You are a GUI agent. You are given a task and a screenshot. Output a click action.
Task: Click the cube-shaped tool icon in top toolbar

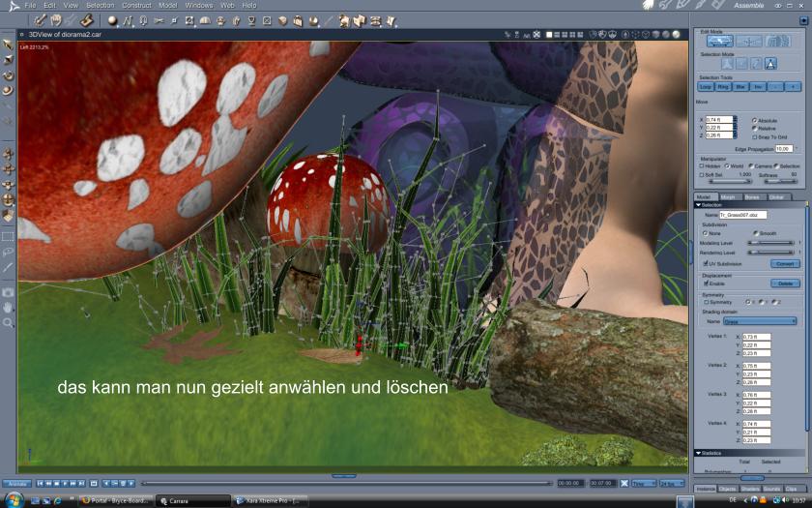(282, 20)
